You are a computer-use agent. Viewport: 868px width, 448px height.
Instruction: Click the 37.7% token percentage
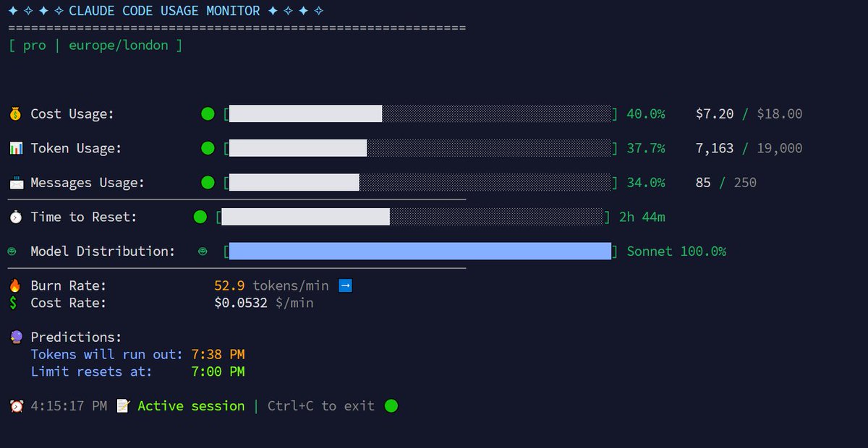[x=646, y=148]
